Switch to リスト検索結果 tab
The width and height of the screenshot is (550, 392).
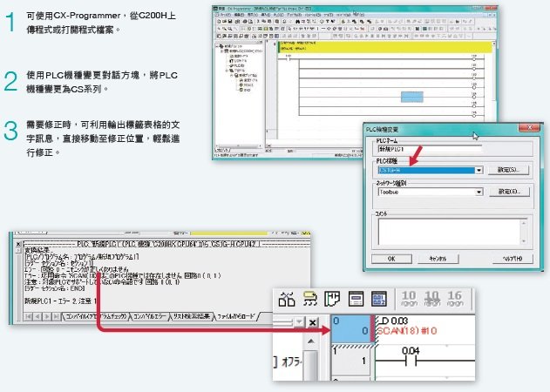[x=192, y=316]
